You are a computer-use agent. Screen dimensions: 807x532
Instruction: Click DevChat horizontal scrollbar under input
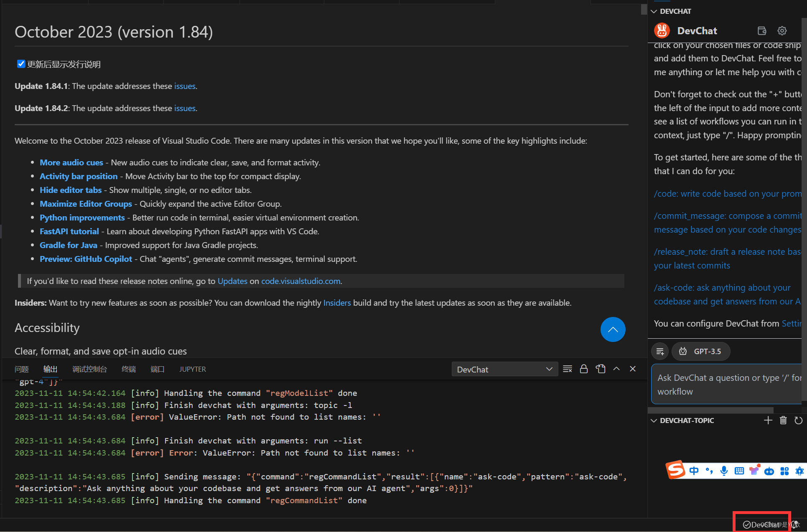[x=710, y=410]
